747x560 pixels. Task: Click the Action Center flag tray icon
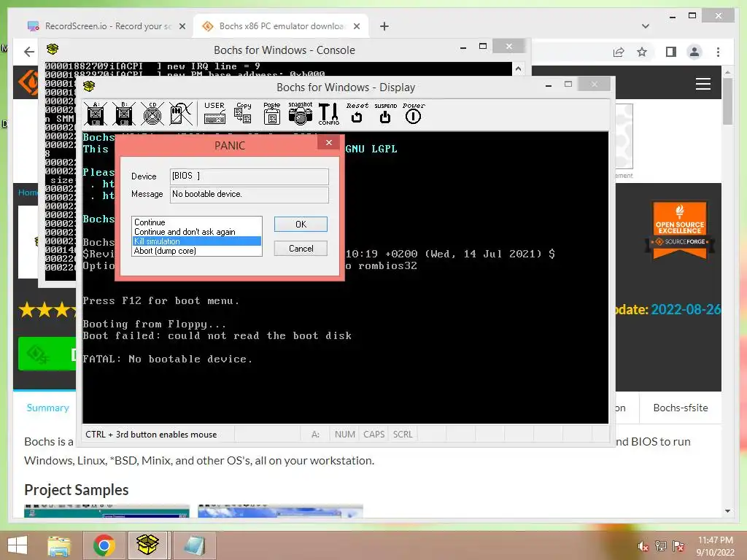[x=678, y=546]
